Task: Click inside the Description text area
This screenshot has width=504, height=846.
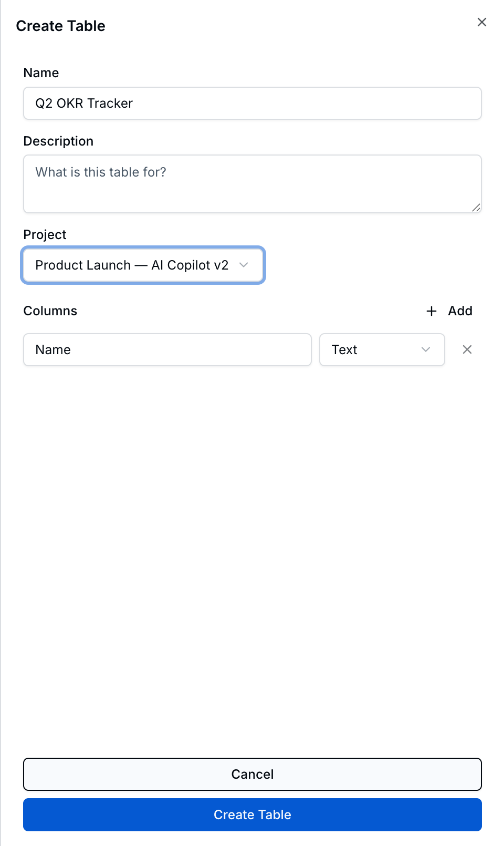Action: coord(252,183)
